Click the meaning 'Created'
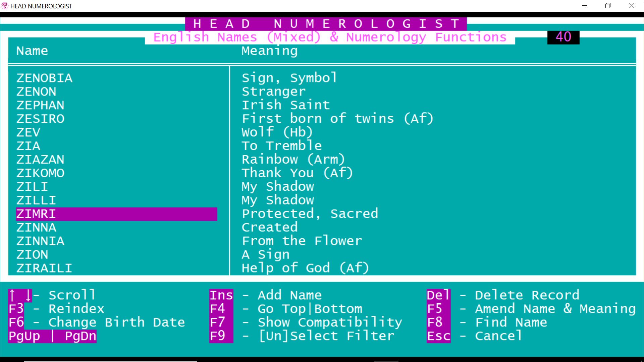The image size is (644, 362). coord(270,227)
